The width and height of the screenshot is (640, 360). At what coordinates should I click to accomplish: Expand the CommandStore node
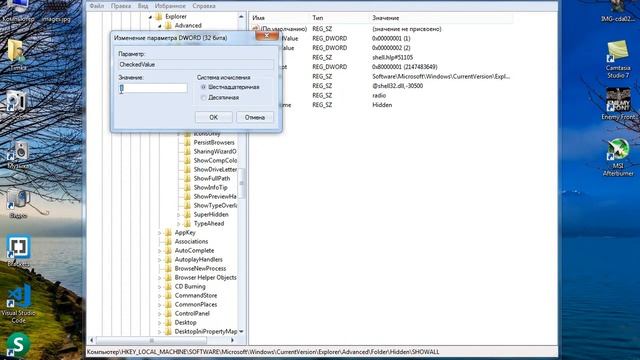(160, 296)
